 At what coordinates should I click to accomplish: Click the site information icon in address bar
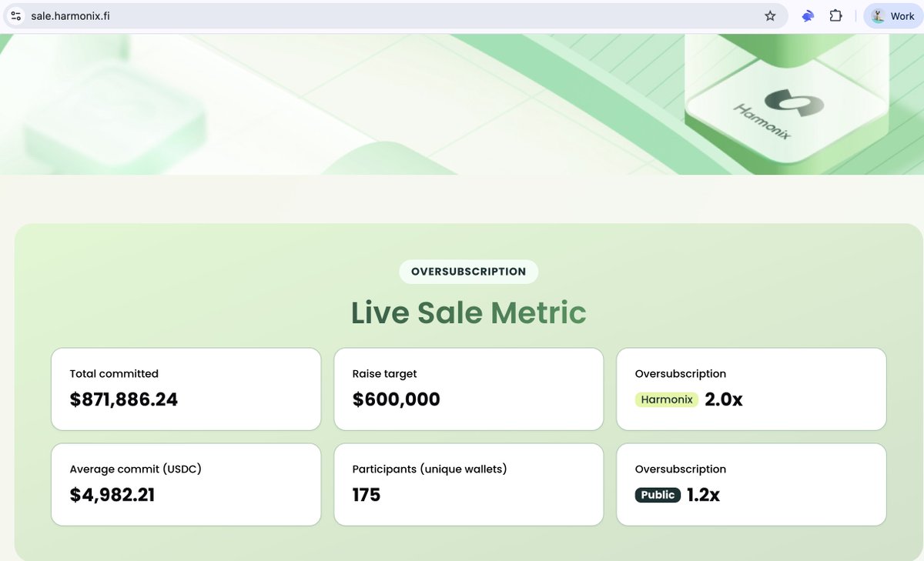pos(16,15)
